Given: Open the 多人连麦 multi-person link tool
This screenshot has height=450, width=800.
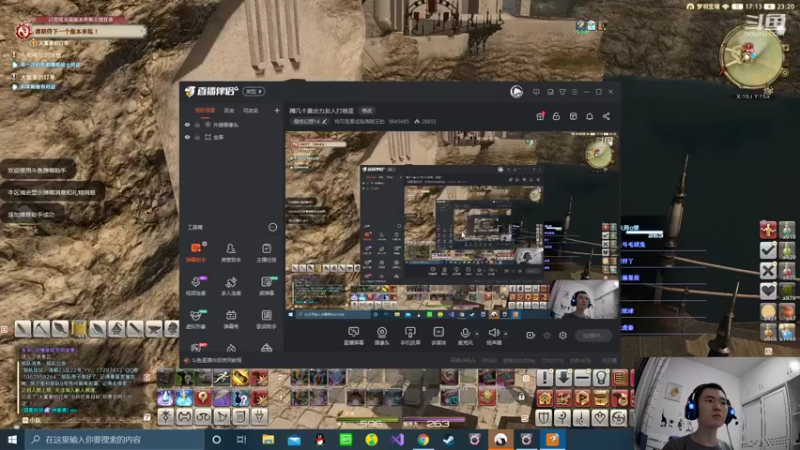Looking at the screenshot, I should tap(231, 286).
